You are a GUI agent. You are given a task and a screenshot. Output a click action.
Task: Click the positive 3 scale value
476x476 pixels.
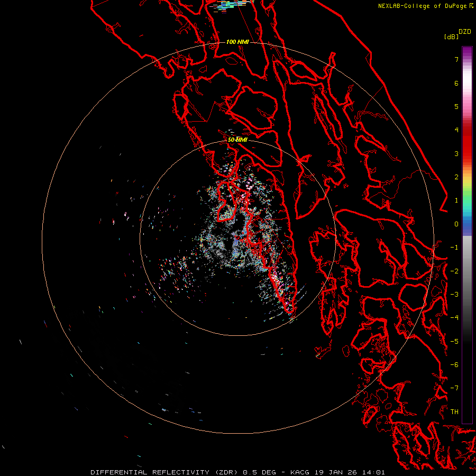(x=456, y=153)
